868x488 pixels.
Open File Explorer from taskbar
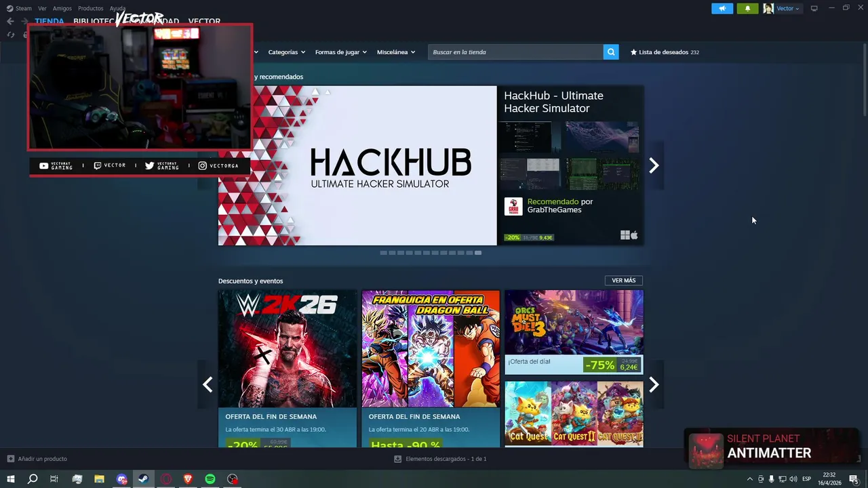coord(99,479)
